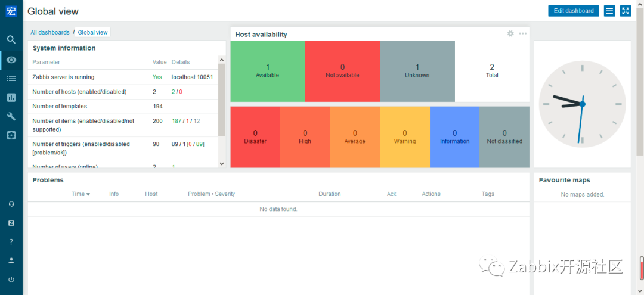Open the Reports chart icon menu
The width and height of the screenshot is (644, 295).
(11, 98)
